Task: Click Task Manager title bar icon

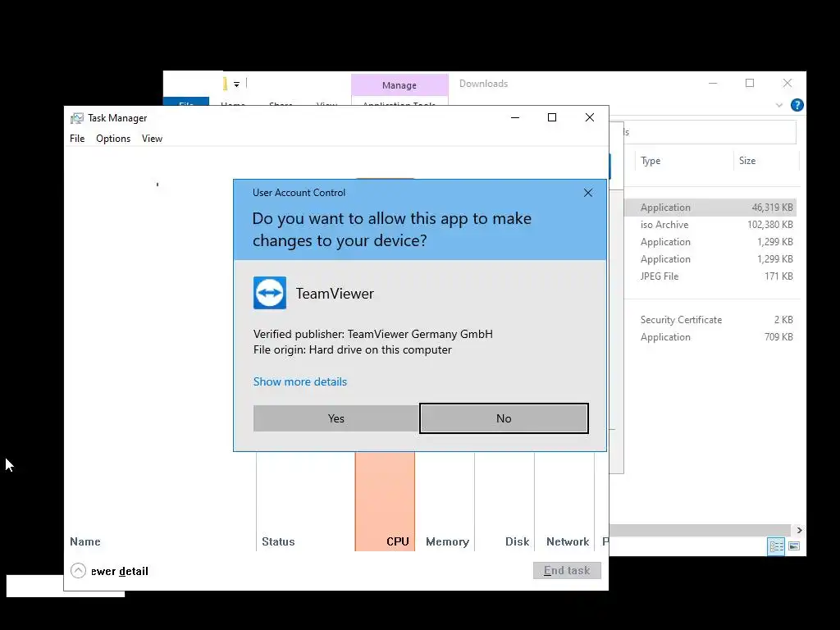Action: (77, 118)
